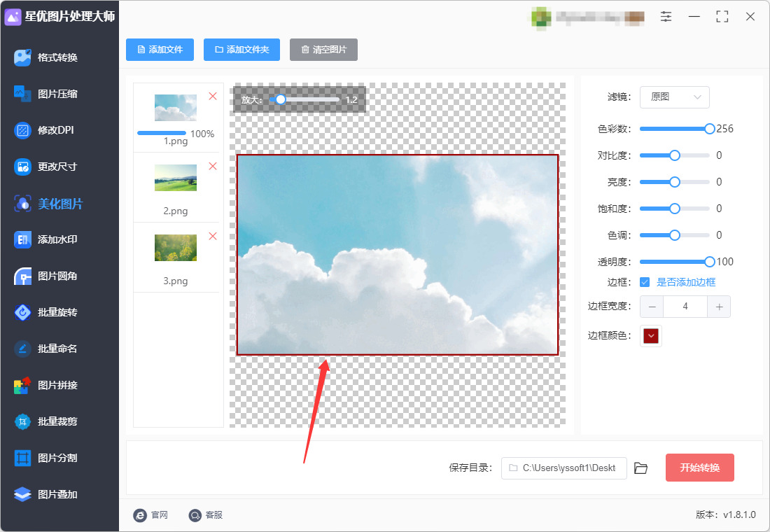Toggle the 是否添加边框 border checkbox
770x532 pixels.
point(645,283)
